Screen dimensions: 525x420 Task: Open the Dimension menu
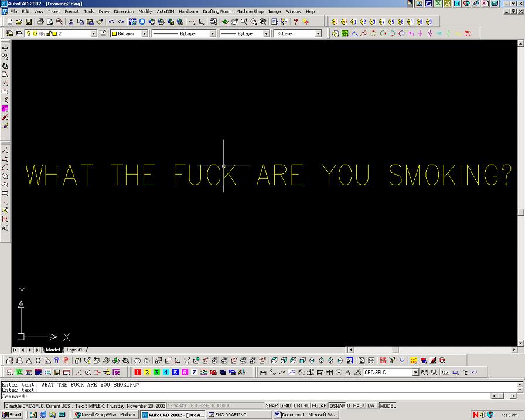tap(124, 11)
